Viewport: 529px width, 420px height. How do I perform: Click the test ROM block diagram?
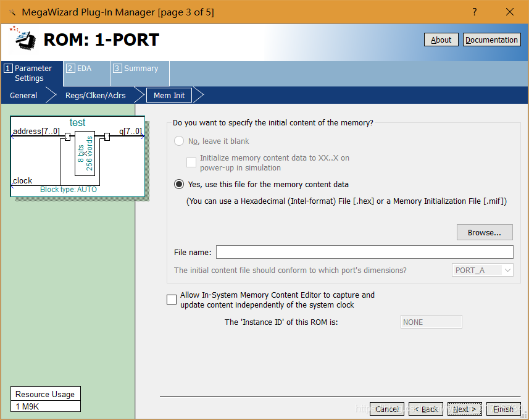(78, 156)
